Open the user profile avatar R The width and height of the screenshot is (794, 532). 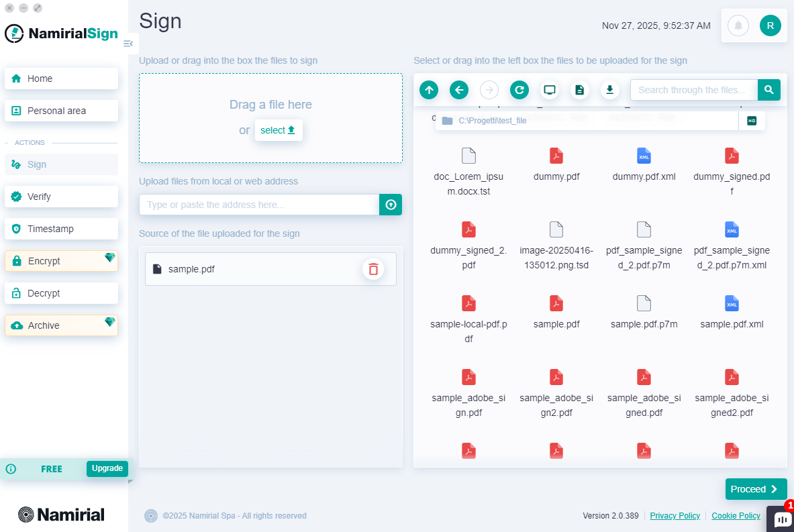pyautogui.click(x=770, y=25)
